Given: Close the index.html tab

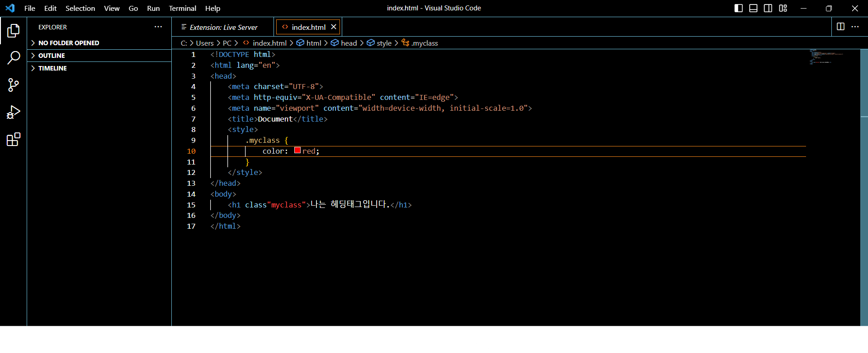Looking at the screenshot, I should coord(334,27).
